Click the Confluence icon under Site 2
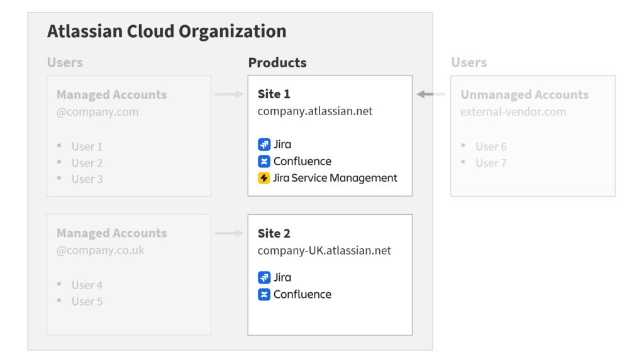The width and height of the screenshot is (644, 362). (x=264, y=295)
